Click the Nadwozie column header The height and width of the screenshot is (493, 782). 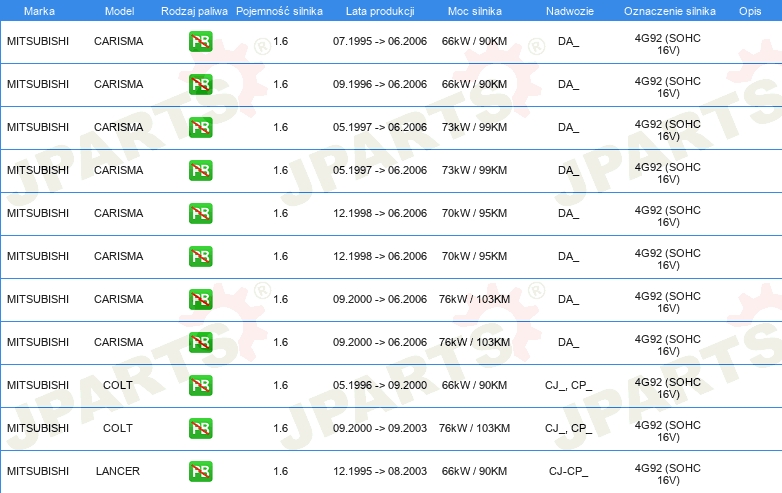570,11
